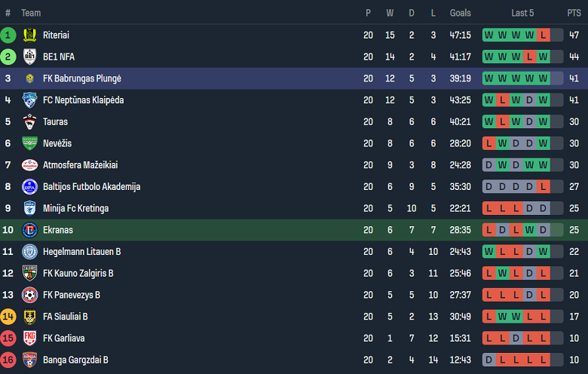Select the FC Neptūnas Klaipėda logo

[x=29, y=100]
